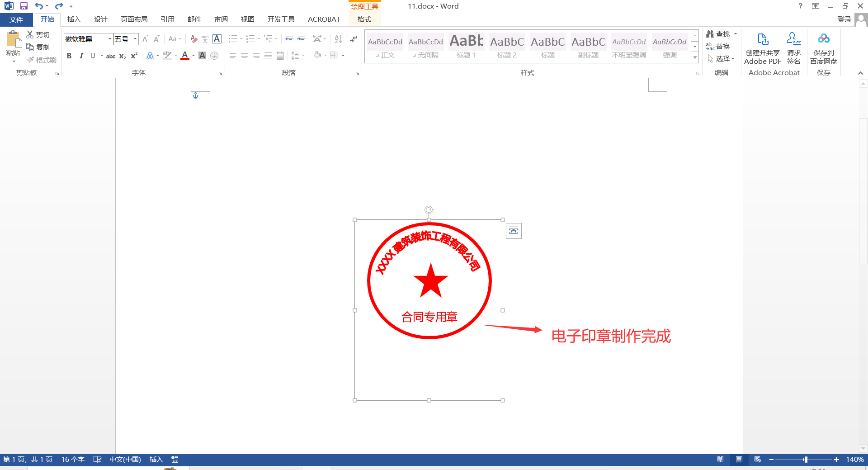Toggle superscript formatting
Image resolution: width=868 pixels, height=470 pixels.
(134, 56)
